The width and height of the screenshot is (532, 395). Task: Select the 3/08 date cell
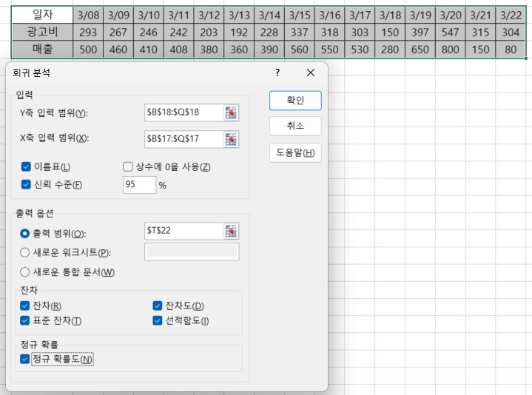(88, 15)
